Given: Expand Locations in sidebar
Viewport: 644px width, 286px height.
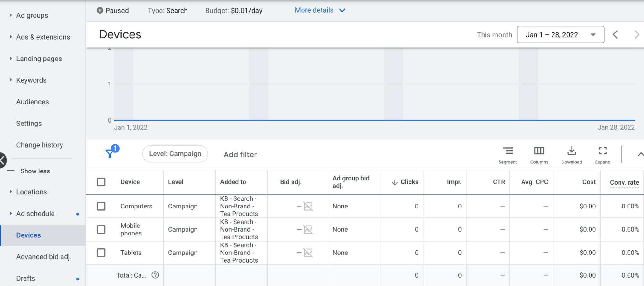Looking at the screenshot, I should pyautogui.click(x=11, y=192).
